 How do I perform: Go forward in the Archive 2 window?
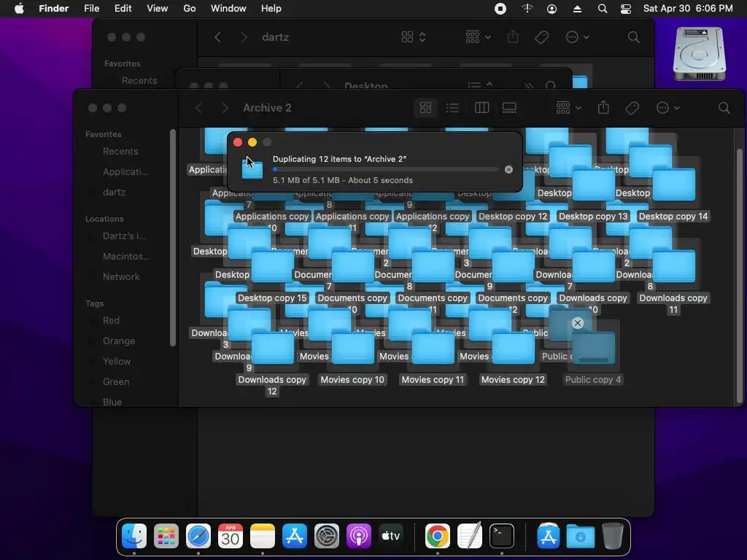[225, 108]
